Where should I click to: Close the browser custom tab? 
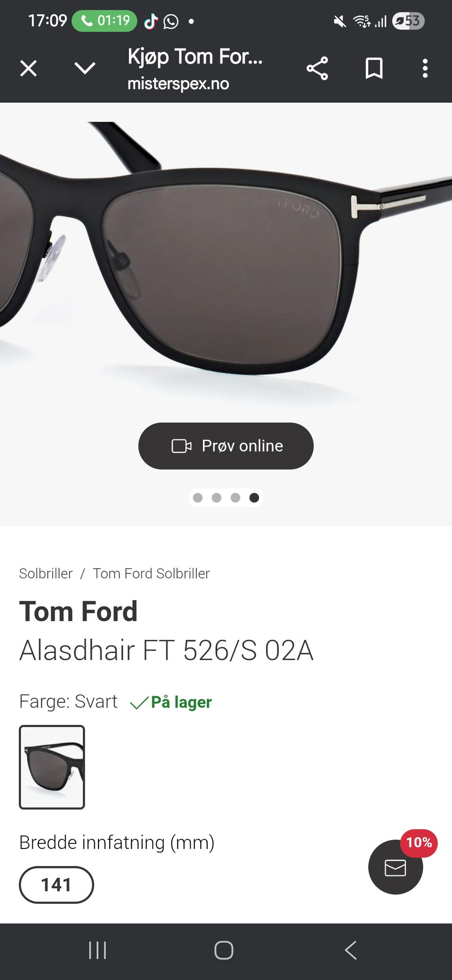click(28, 69)
